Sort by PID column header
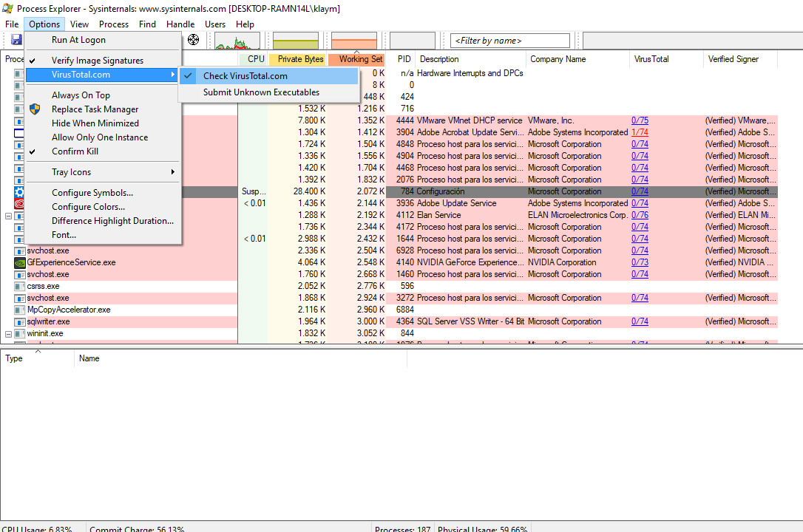Screen dimensions: 803x532 tap(401, 59)
